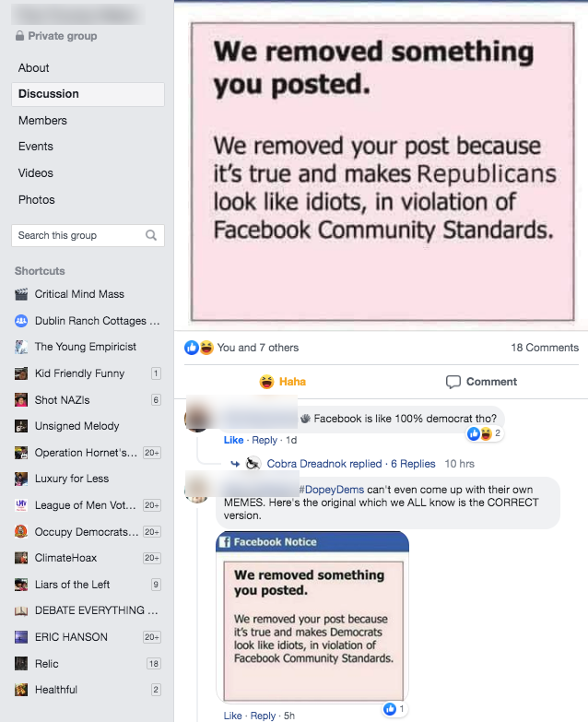Type in the Search this group field
The width and height of the screenshot is (588, 722).
[78, 235]
